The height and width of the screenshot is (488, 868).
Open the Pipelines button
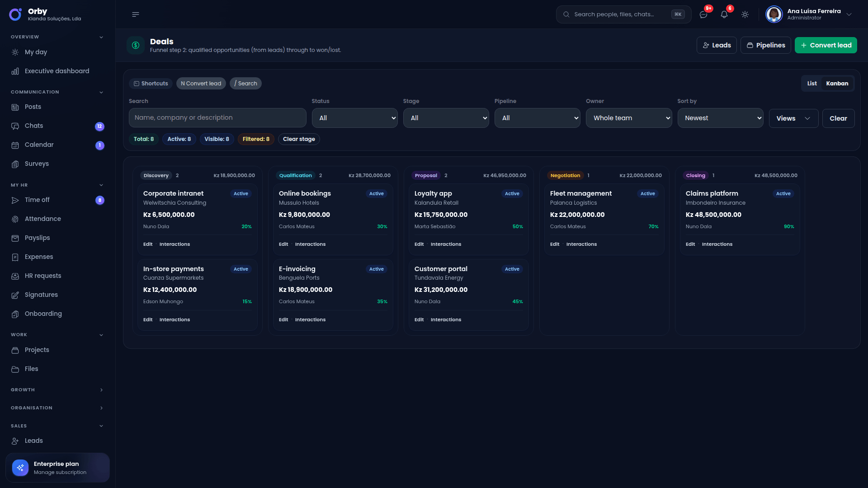click(765, 45)
